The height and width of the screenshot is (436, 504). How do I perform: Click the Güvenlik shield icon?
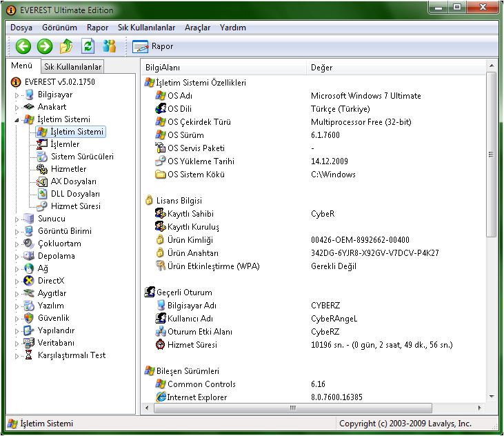pyautogui.click(x=29, y=318)
